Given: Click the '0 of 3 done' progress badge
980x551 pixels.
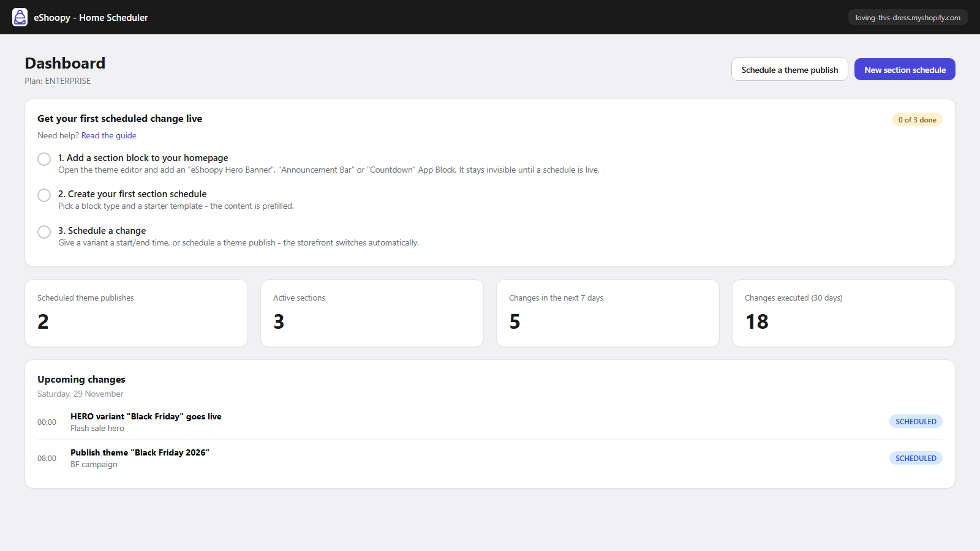Looking at the screenshot, I should click(x=917, y=120).
